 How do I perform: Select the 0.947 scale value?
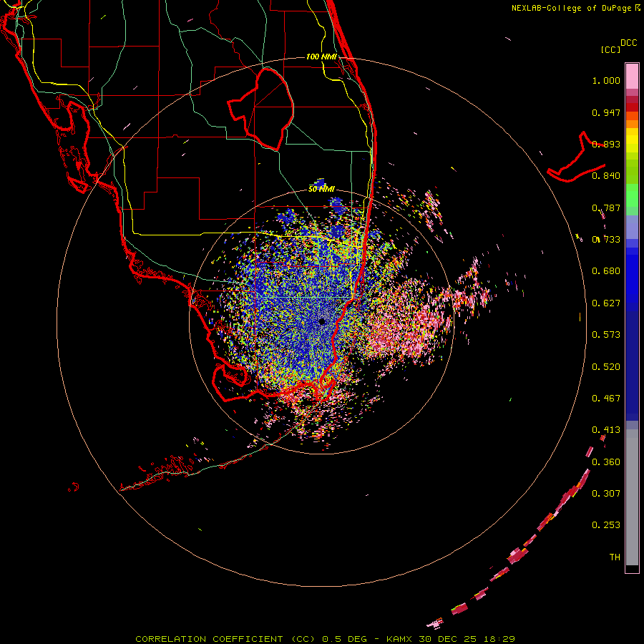606,112
